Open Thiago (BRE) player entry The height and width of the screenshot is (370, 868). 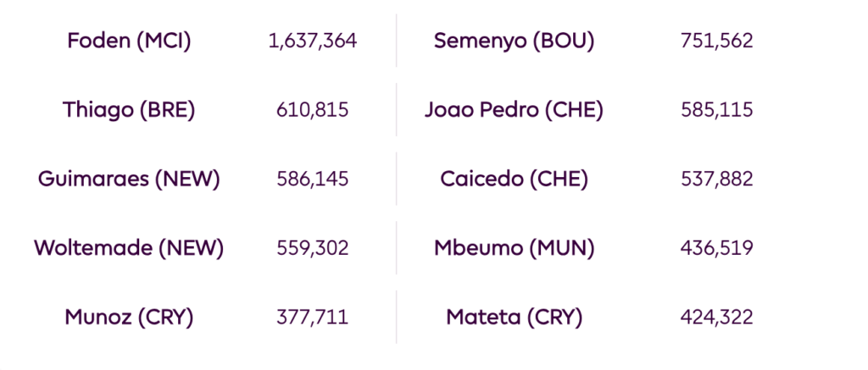(x=129, y=110)
